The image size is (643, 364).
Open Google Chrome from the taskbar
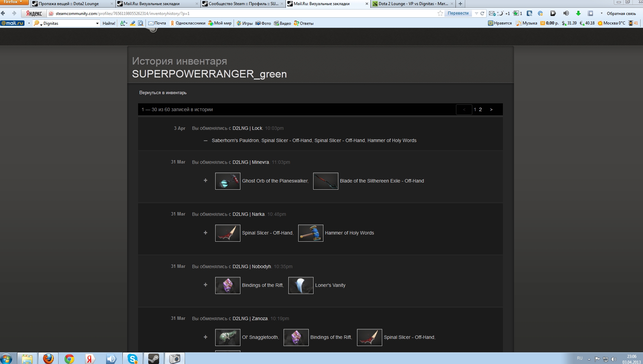pos(69,359)
